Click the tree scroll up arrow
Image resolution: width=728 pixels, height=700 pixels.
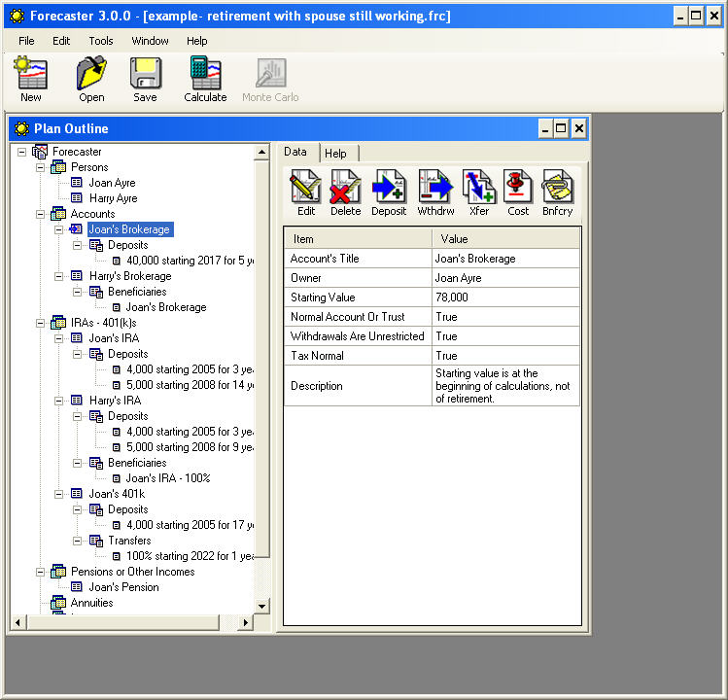click(x=261, y=152)
